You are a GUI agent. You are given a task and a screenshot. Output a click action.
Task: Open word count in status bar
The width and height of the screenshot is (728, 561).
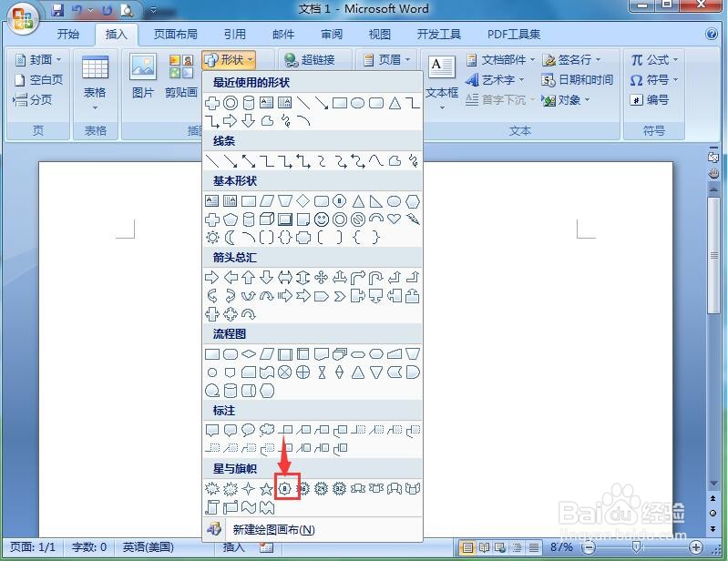(x=88, y=547)
